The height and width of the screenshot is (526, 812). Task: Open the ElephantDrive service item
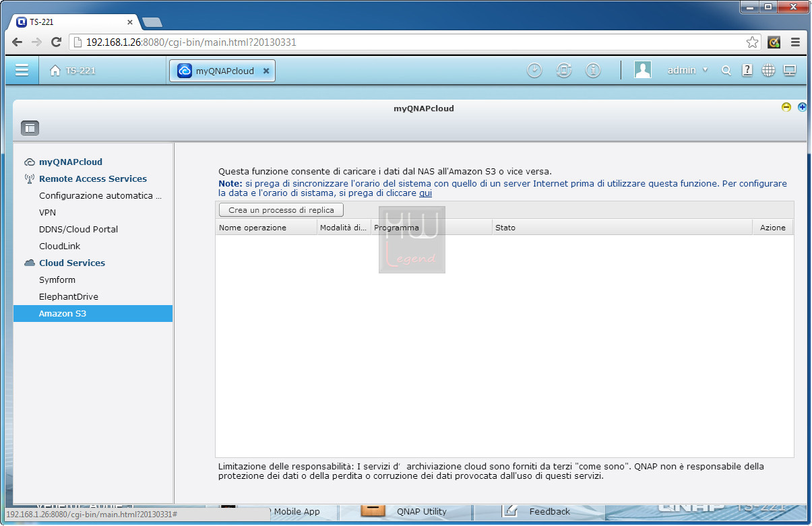68,296
